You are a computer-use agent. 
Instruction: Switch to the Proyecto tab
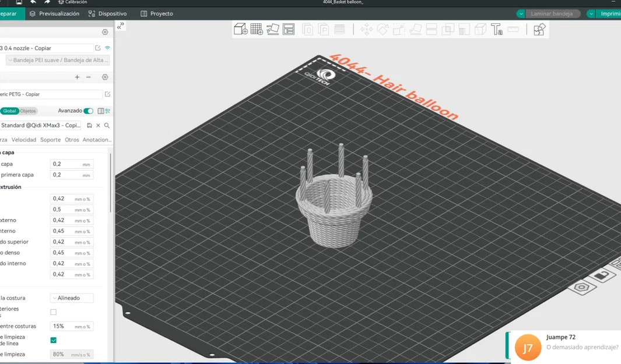point(157,13)
